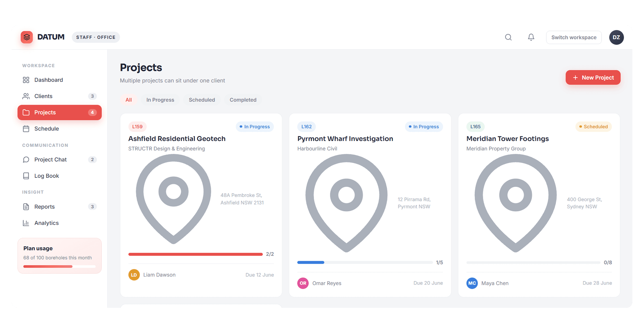The height and width of the screenshot is (333, 644).
Task: Open Analytics in the sidebar
Action: [59, 223]
